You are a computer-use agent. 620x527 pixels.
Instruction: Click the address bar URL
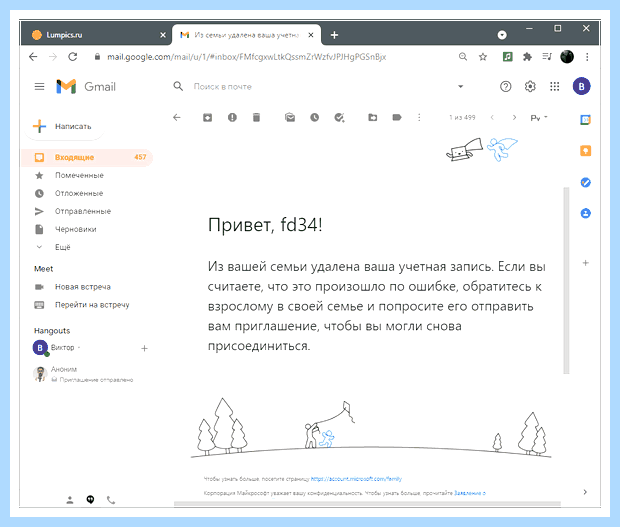coord(246,57)
